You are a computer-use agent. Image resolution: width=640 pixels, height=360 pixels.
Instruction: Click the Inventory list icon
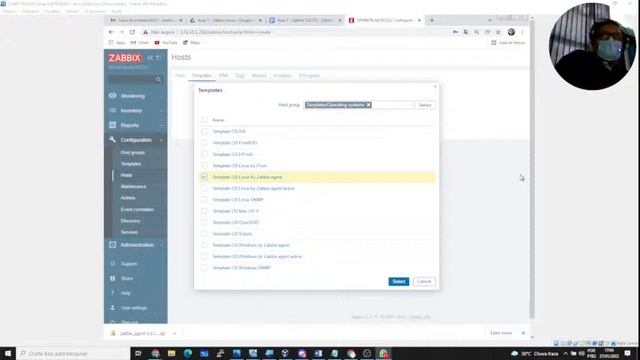113,110
